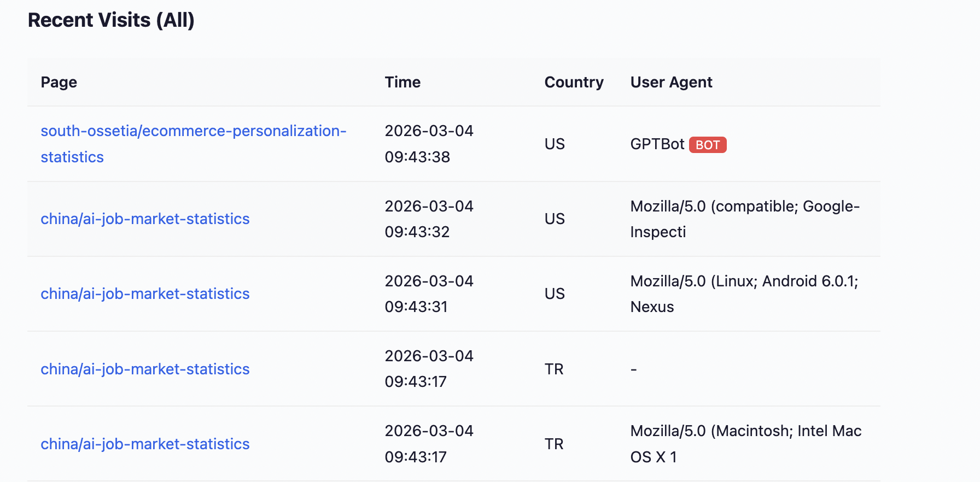Open china/ai-job-market-statistics link visited at 09:43:31
Screen dimensions: 980x482
145,294
